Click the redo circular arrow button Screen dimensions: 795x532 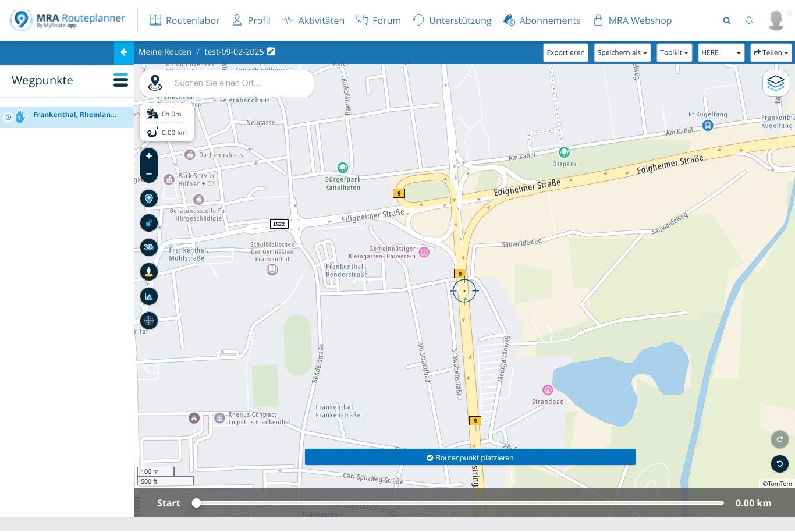point(779,439)
